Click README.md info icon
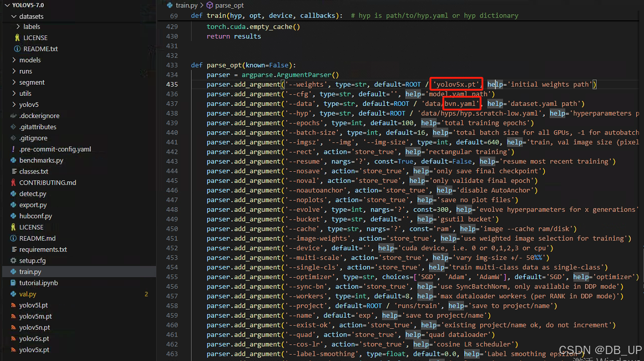644x361 pixels. (13, 238)
